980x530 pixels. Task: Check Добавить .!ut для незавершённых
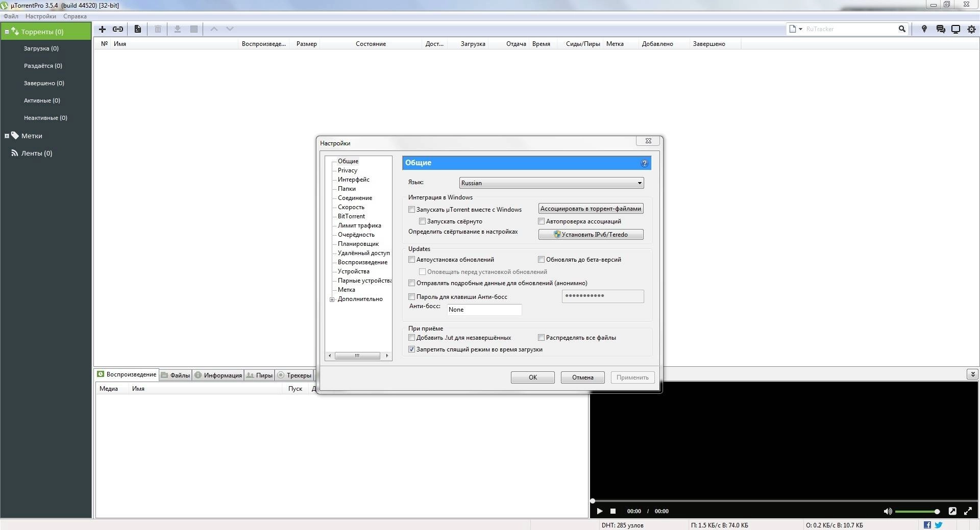[411, 338]
